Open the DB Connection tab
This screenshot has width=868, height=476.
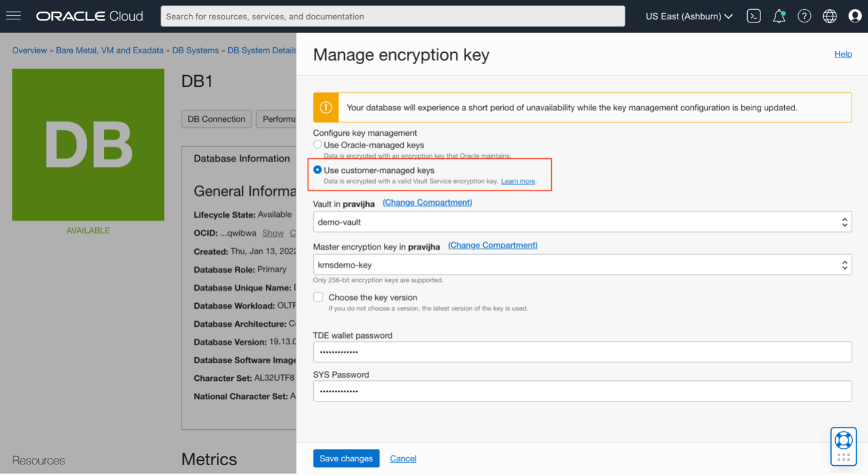point(216,119)
